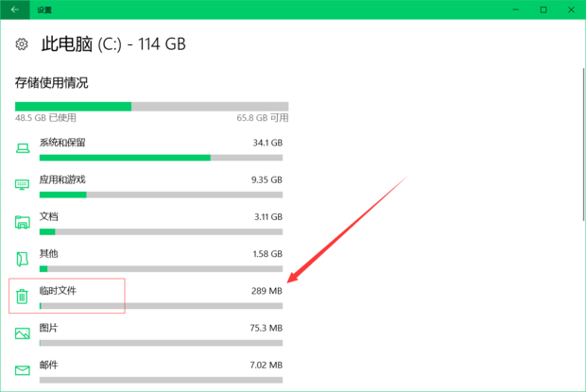Click the 其他 usage progress bar
Viewport: 586px width, 392px height.
(161, 269)
